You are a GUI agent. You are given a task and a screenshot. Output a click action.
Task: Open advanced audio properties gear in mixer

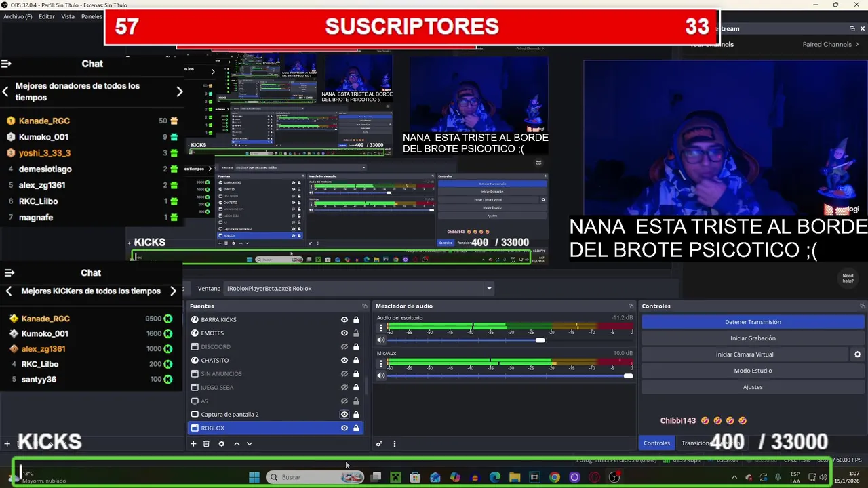coord(379,444)
